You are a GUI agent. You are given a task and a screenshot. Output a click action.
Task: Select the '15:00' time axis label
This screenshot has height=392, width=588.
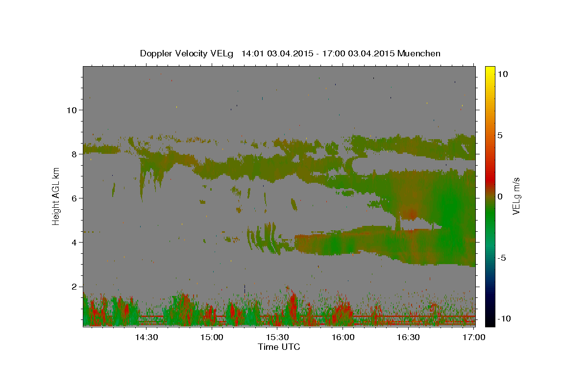[212, 337]
